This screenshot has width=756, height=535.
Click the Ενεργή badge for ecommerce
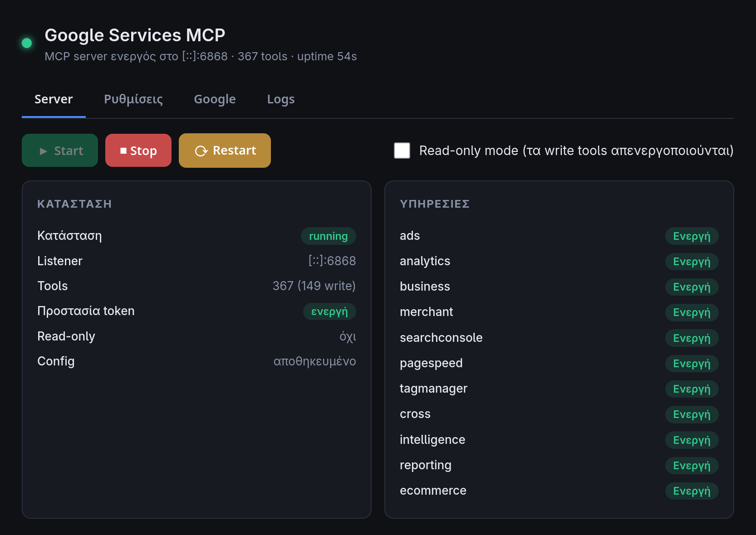point(692,491)
